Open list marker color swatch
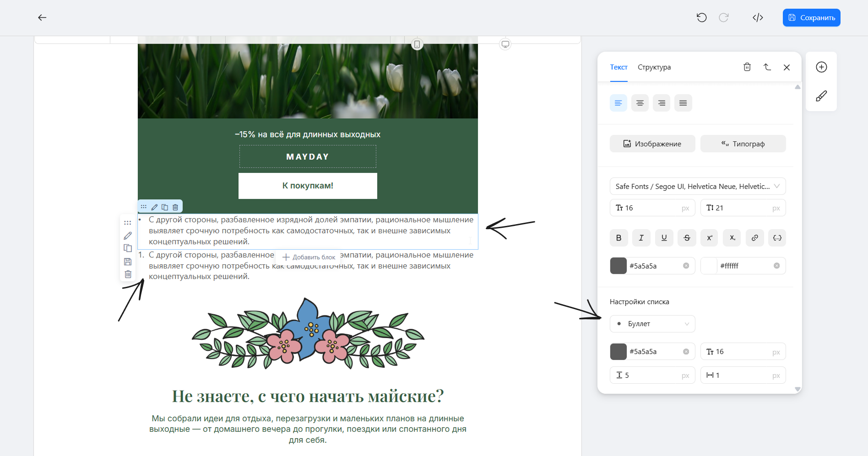This screenshot has height=456, width=868. tap(618, 352)
